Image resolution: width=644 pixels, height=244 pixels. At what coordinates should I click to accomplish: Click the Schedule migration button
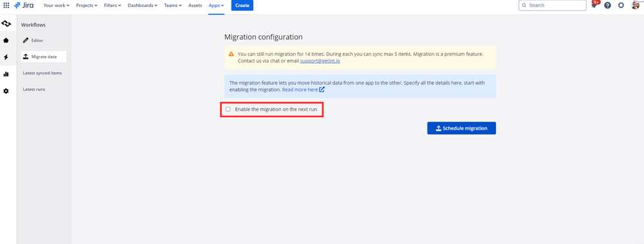pyautogui.click(x=461, y=128)
